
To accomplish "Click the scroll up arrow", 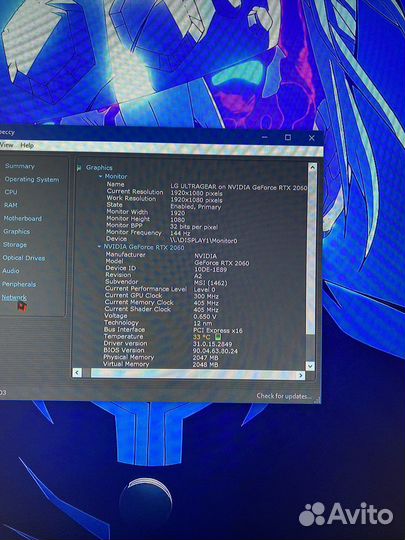I will 312,167.
